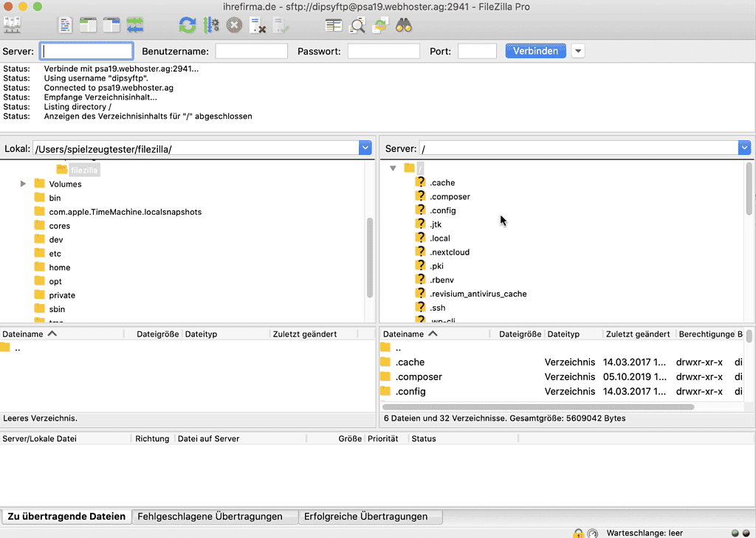Click the reconnect to last server icon

pyautogui.click(x=281, y=25)
